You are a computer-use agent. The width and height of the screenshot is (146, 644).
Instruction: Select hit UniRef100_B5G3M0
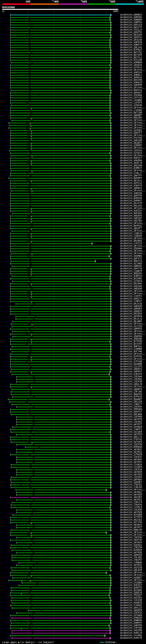131,118
